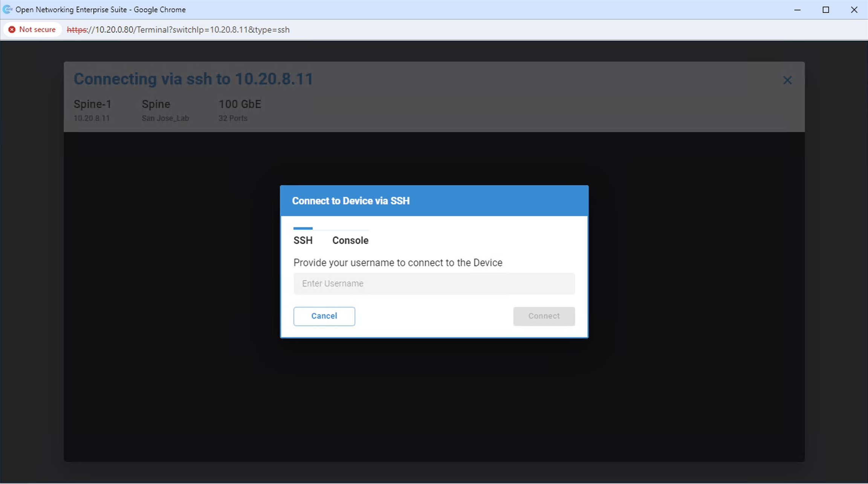This screenshot has height=484, width=868.
Task: Click the Connecting via ssh heading
Action: [x=193, y=79]
